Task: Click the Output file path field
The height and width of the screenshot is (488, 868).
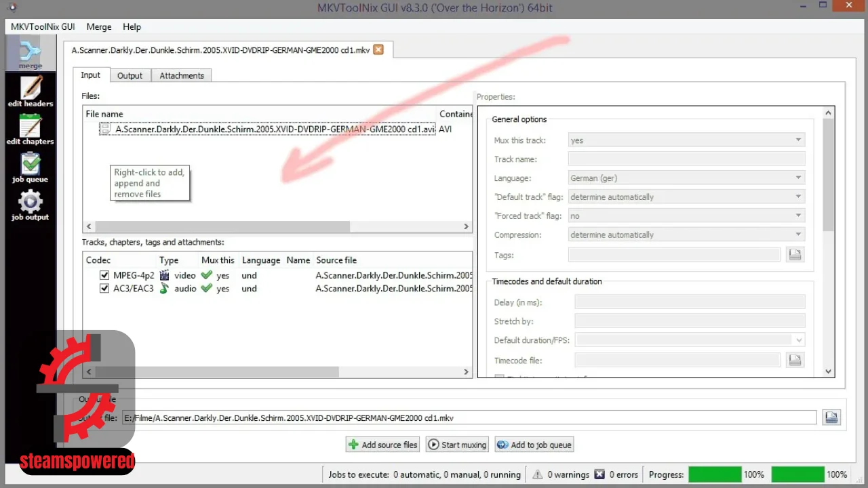Action: (x=469, y=418)
